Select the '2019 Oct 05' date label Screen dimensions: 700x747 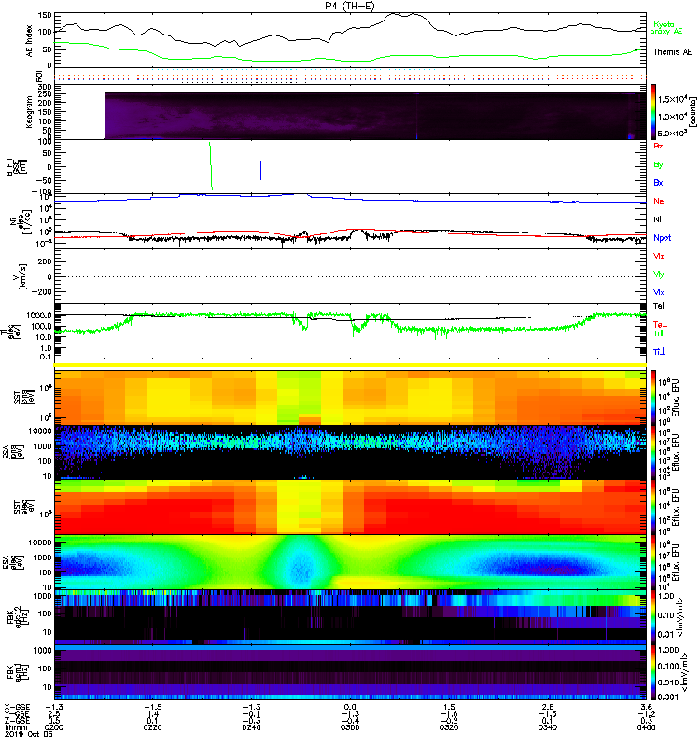tap(29, 734)
